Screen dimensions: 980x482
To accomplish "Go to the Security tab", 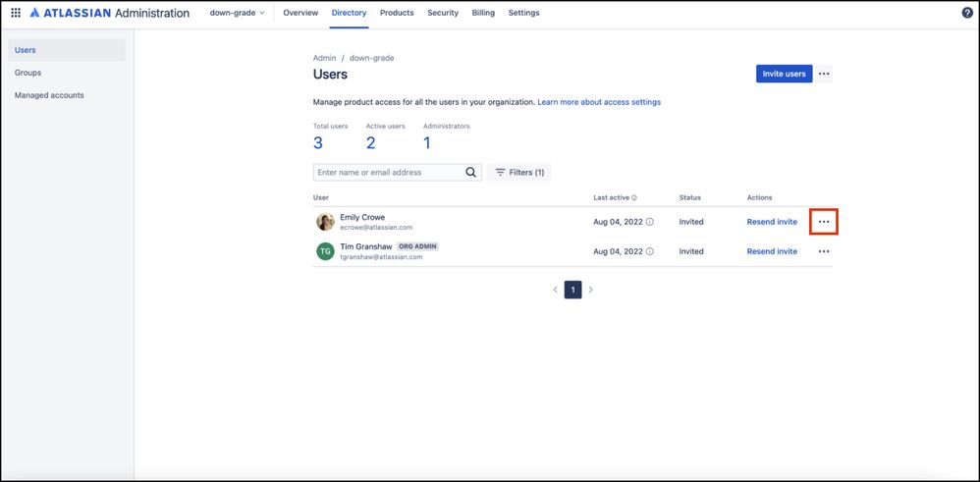I will 443,13.
